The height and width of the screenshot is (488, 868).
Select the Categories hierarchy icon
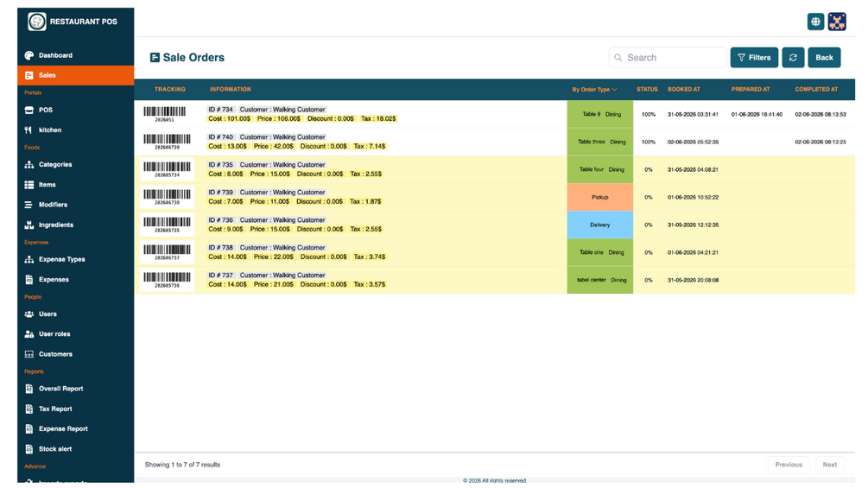[x=29, y=165]
